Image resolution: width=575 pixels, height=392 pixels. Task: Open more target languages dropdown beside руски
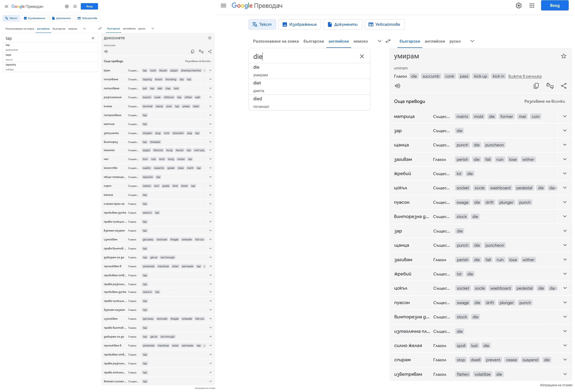tap(472, 41)
